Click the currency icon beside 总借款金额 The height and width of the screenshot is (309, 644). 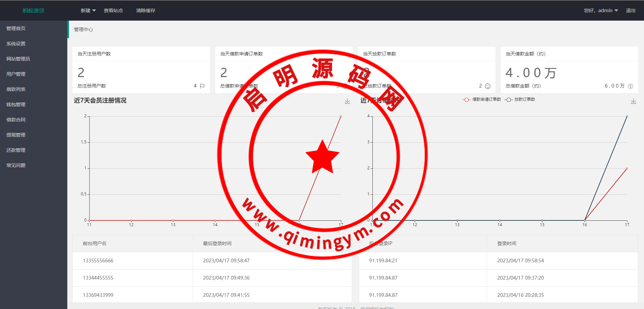pos(630,86)
